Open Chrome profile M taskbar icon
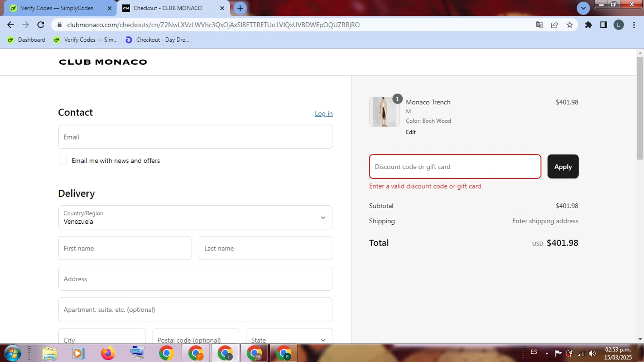This screenshot has height=362, width=644. [254, 353]
